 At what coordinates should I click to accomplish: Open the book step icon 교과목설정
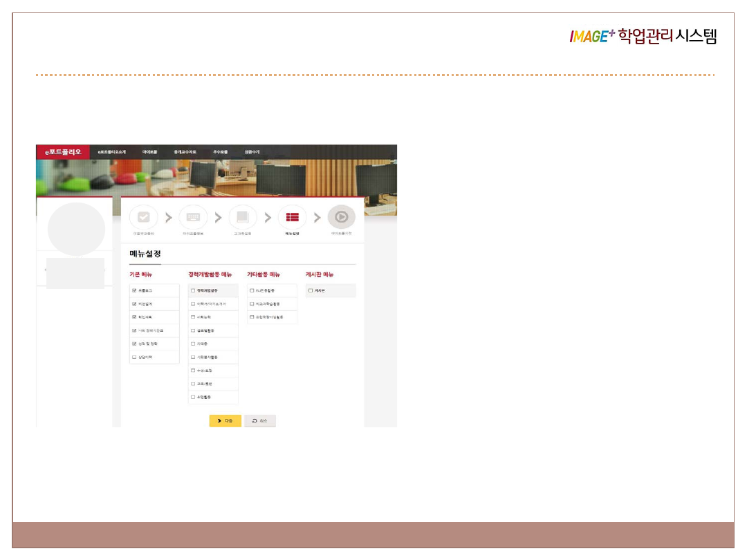[x=243, y=217]
